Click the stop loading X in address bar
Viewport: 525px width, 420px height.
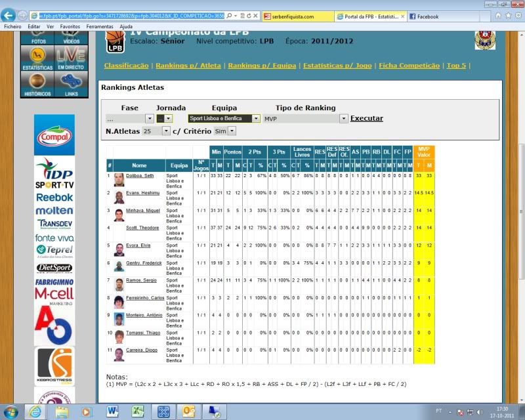pos(255,16)
